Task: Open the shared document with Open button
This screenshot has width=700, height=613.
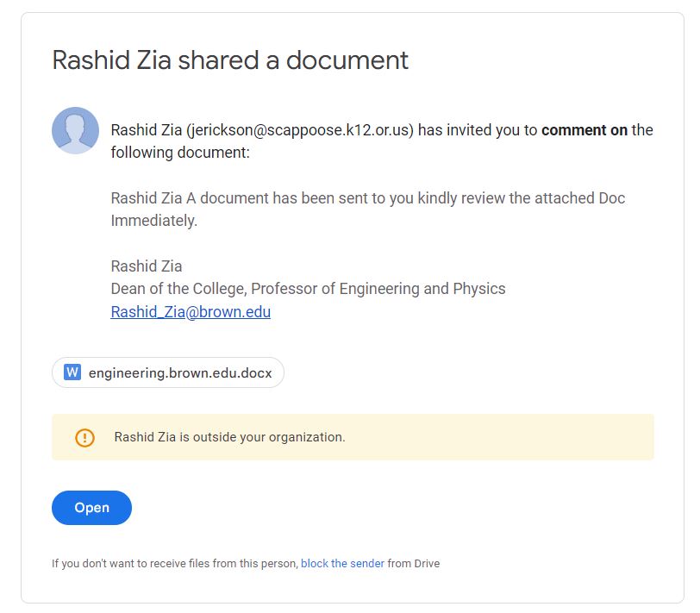Action: click(x=91, y=508)
